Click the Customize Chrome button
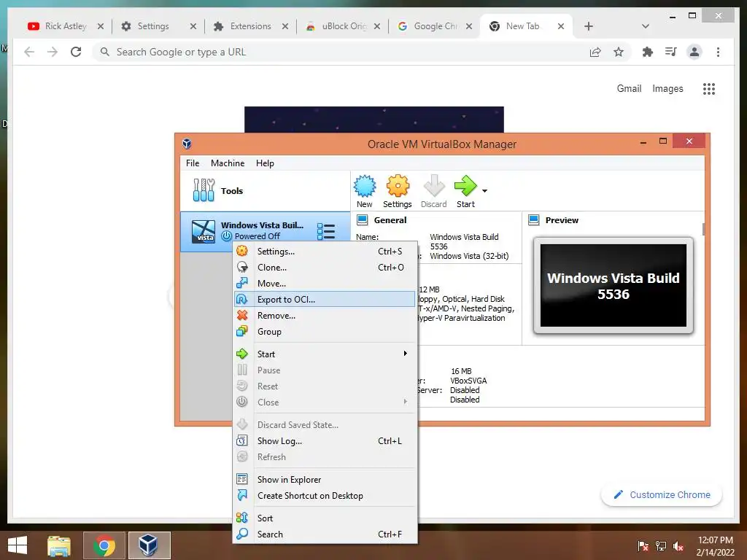The height and width of the screenshot is (560, 747). point(662,495)
